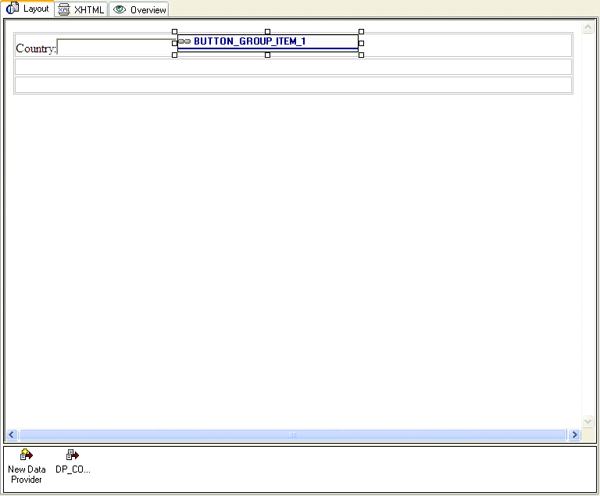
Task: Click the scroll right arrow
Action: click(574, 434)
